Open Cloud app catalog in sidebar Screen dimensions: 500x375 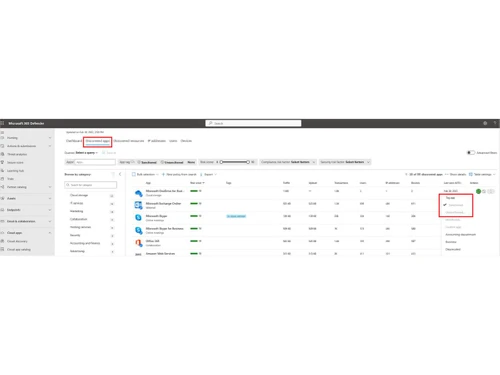click(19, 249)
